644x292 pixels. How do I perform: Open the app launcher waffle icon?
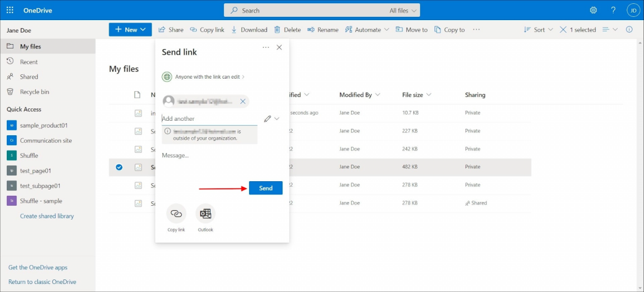[x=10, y=10]
